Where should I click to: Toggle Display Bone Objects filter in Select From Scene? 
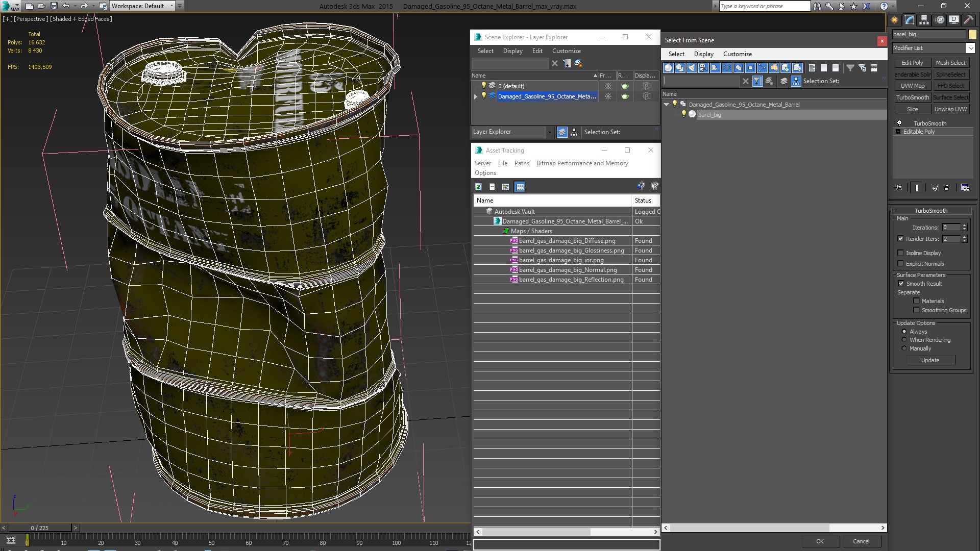tap(762, 68)
